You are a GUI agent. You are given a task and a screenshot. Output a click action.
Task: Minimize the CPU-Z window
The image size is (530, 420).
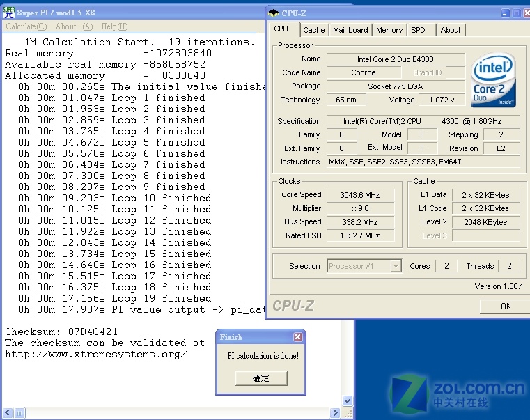(x=506, y=13)
